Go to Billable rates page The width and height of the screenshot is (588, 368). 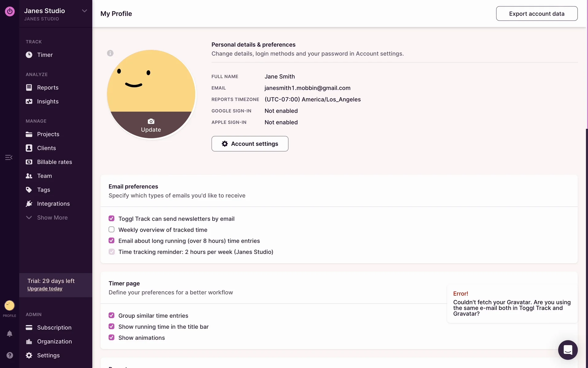pyautogui.click(x=54, y=162)
